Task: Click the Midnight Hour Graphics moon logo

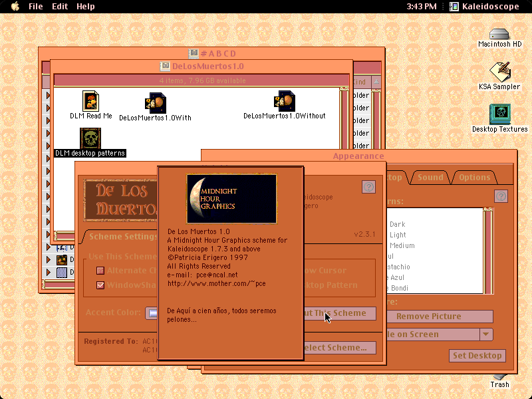Action: point(231,199)
